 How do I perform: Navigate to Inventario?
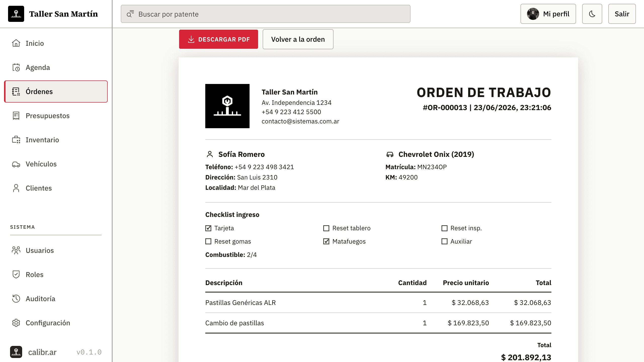[56, 140]
